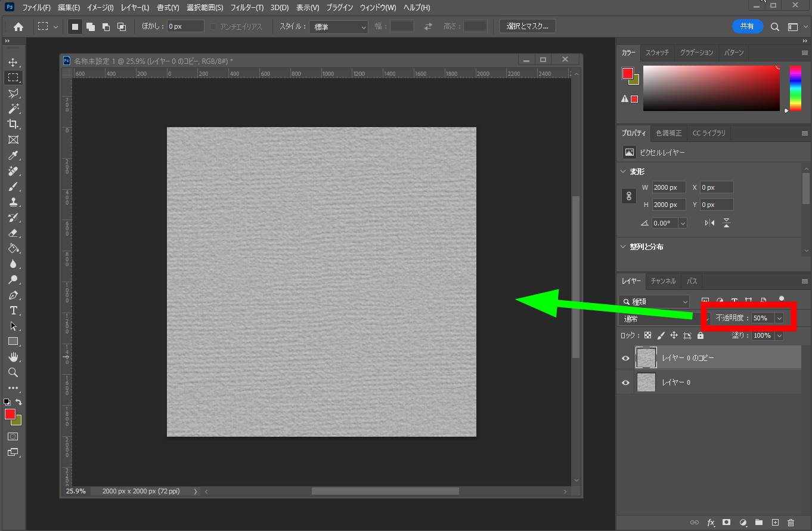Collapse the 変形 section
The image size is (812, 531).
pos(623,172)
